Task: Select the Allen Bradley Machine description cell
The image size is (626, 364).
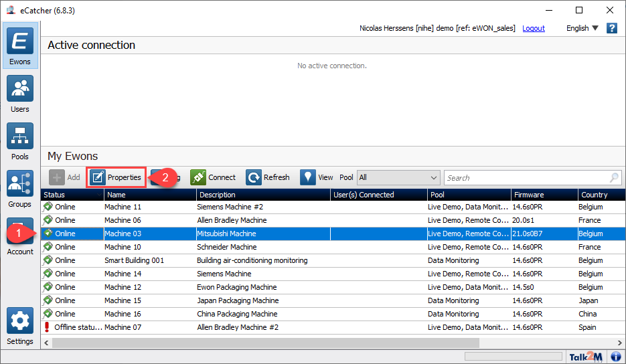Action: coord(232,220)
